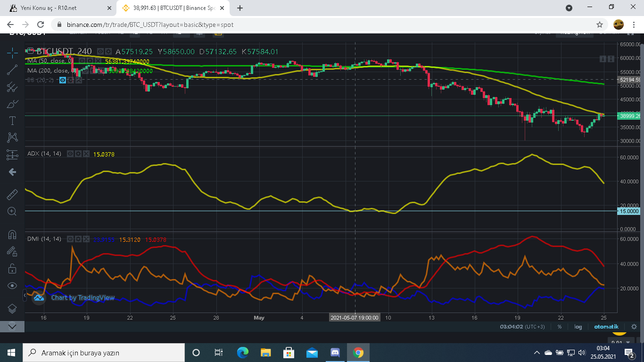
Task: Toggle Bollinger Bands BB visibility eye
Action: (x=63, y=80)
